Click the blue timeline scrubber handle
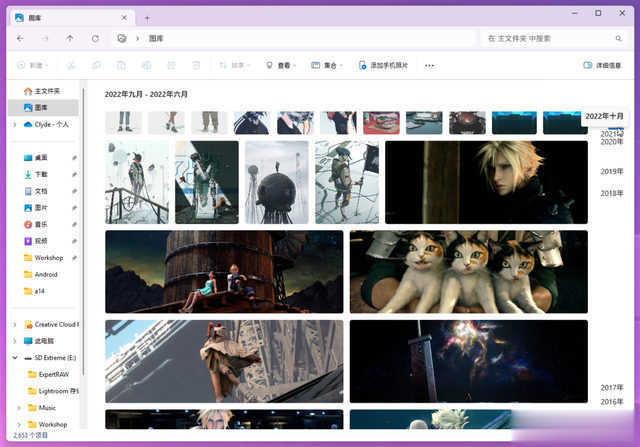 (x=616, y=128)
